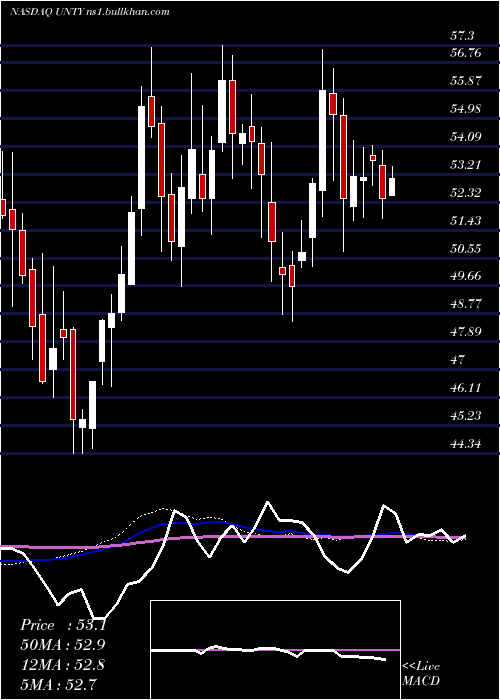Click the 51.43 price axis label

point(467,220)
